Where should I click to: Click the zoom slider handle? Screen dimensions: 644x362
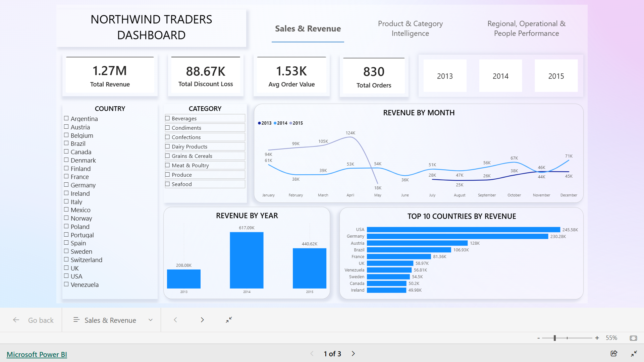click(x=555, y=338)
